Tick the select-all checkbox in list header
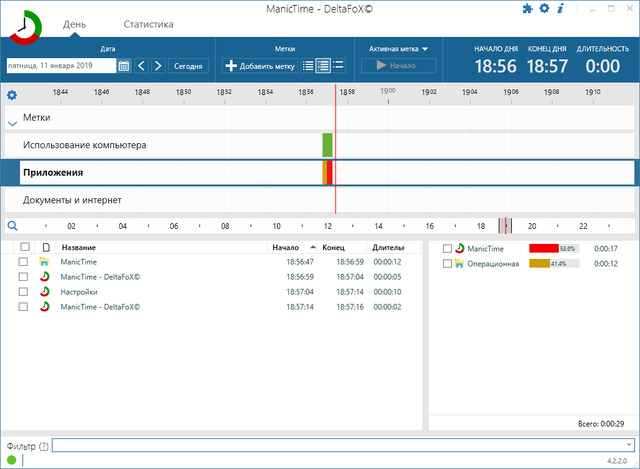The height and width of the screenshot is (469, 640). coord(23,247)
